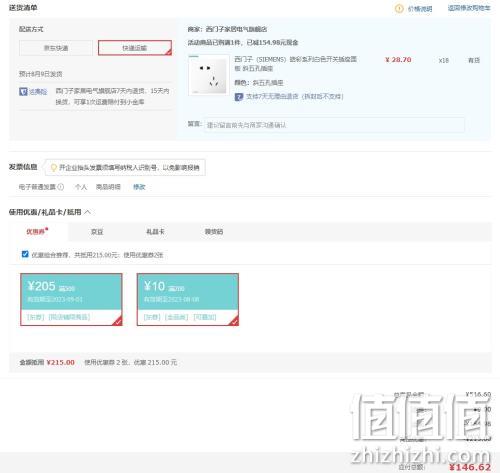The width and height of the screenshot is (500, 473).
Task: Click the 个人 invoice title text
Action: (x=81, y=187)
